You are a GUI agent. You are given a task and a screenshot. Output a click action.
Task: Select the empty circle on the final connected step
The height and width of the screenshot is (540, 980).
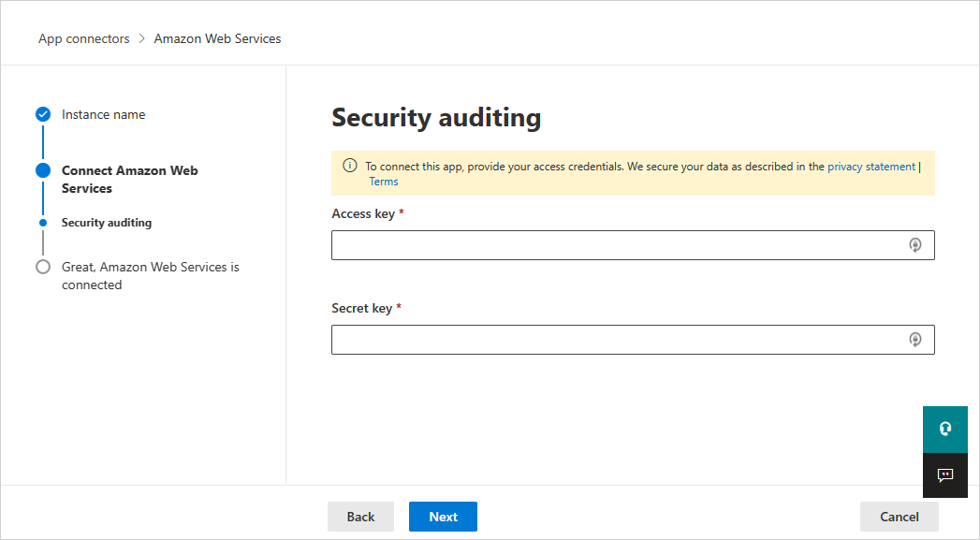point(43,267)
